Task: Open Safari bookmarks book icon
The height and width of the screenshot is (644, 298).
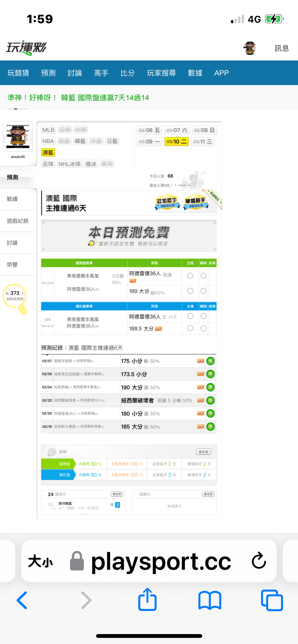Action: point(210,600)
